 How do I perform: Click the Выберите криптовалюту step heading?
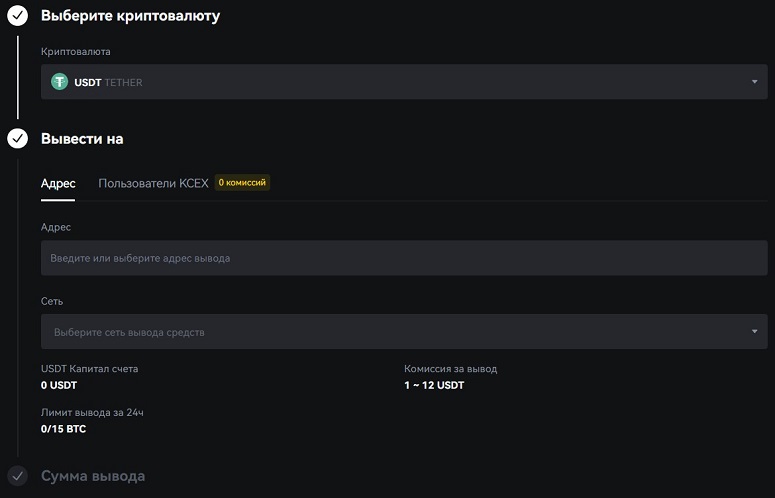[x=130, y=16]
